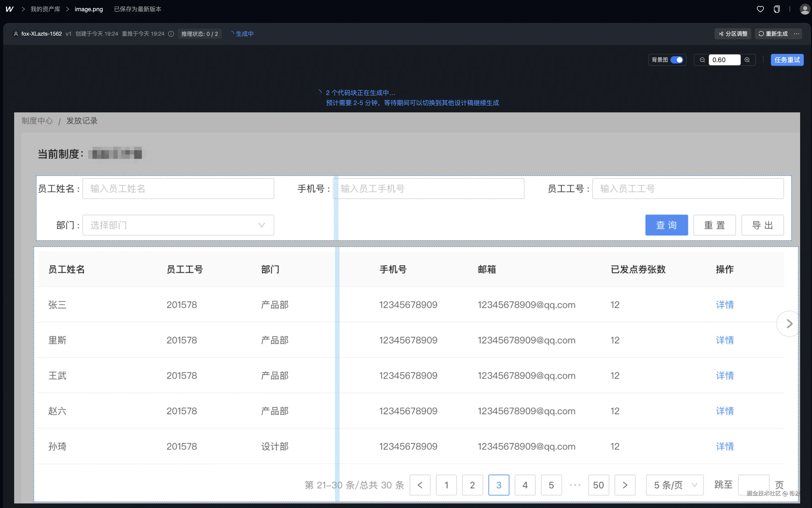Expand the 选择部门 department dropdown
Viewport: 812px width, 508px height.
178,225
